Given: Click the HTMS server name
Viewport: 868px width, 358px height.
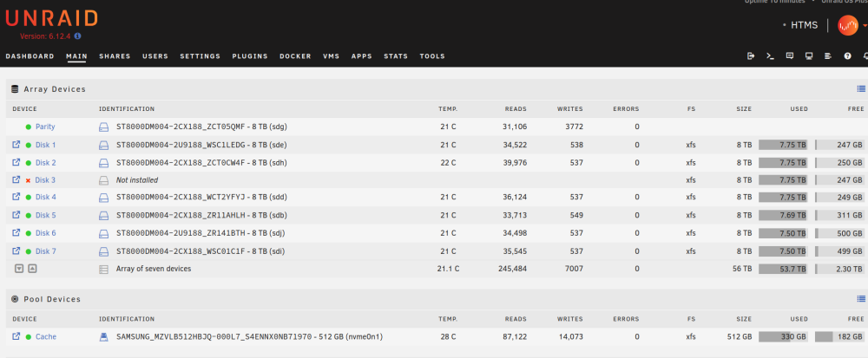Looking at the screenshot, I should [804, 25].
